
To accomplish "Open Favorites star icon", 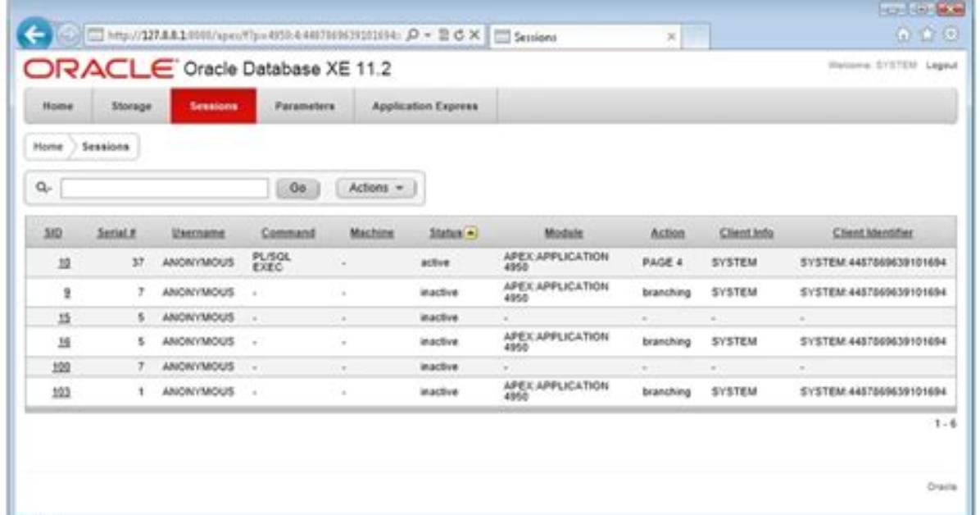I will point(927,34).
